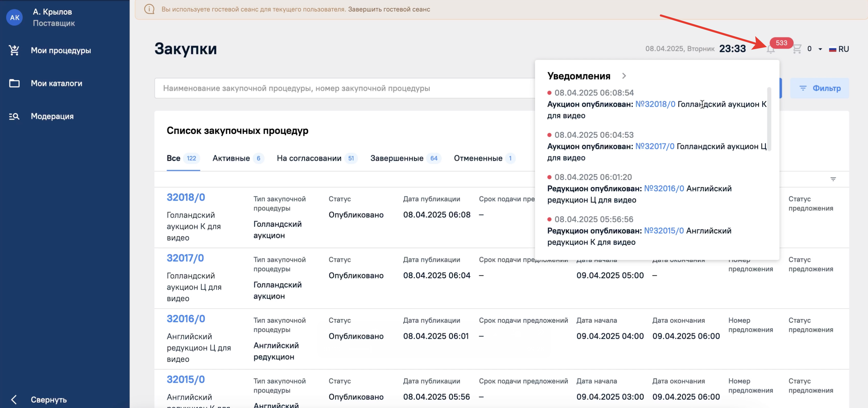Click the Фильтр button

click(820, 88)
